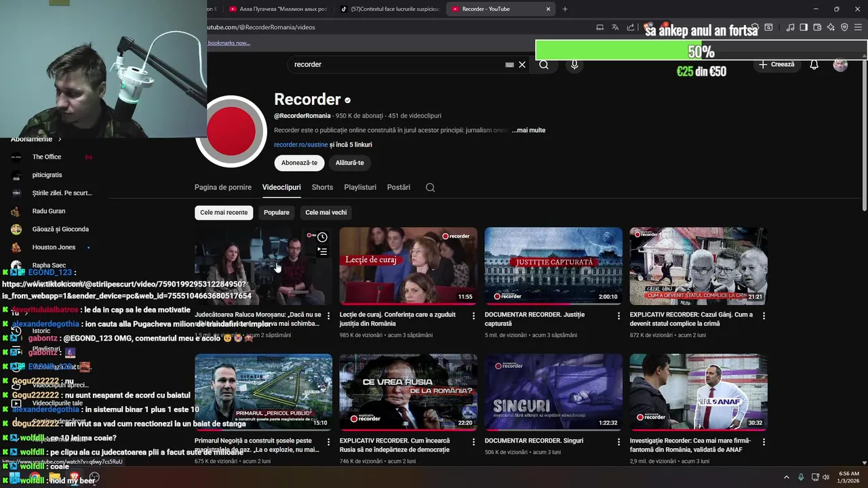The width and height of the screenshot is (868, 488).
Task: Open File Explorer from the taskbar
Action: click(54, 478)
